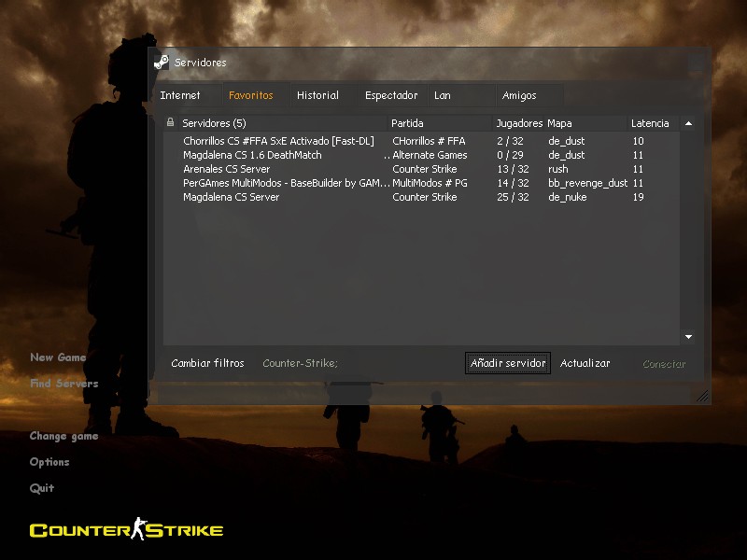Expand filters with Cambiar filtros
This screenshot has width=747, height=560.
pos(207,363)
